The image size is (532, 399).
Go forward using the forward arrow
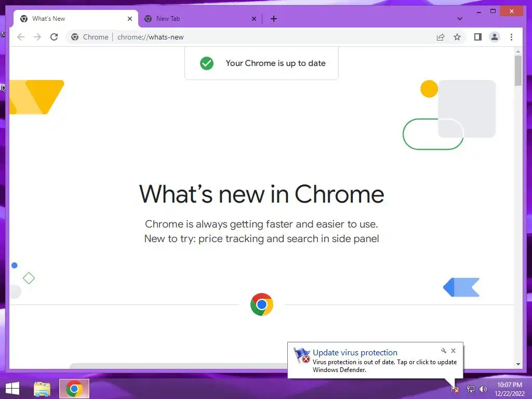[37, 37]
